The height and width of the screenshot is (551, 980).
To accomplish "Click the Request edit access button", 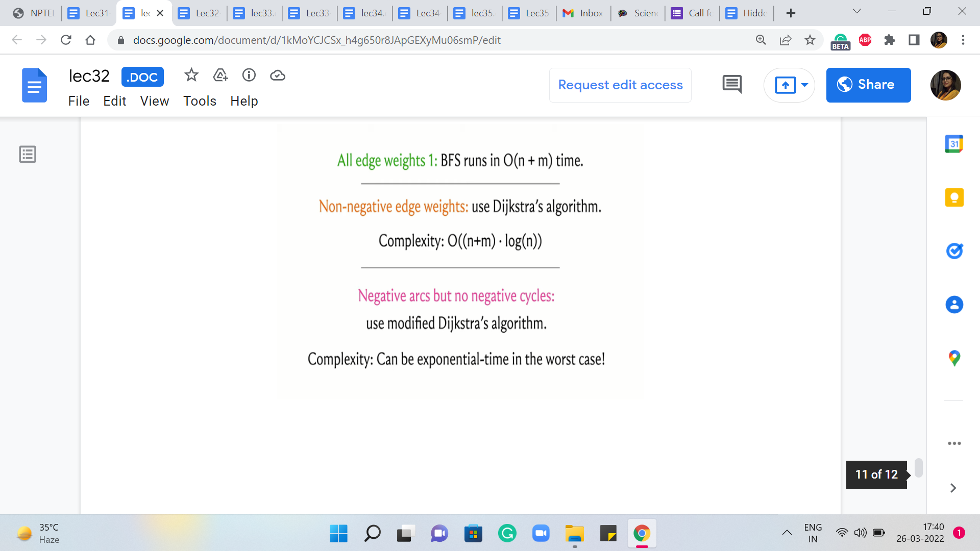I will coord(620,85).
